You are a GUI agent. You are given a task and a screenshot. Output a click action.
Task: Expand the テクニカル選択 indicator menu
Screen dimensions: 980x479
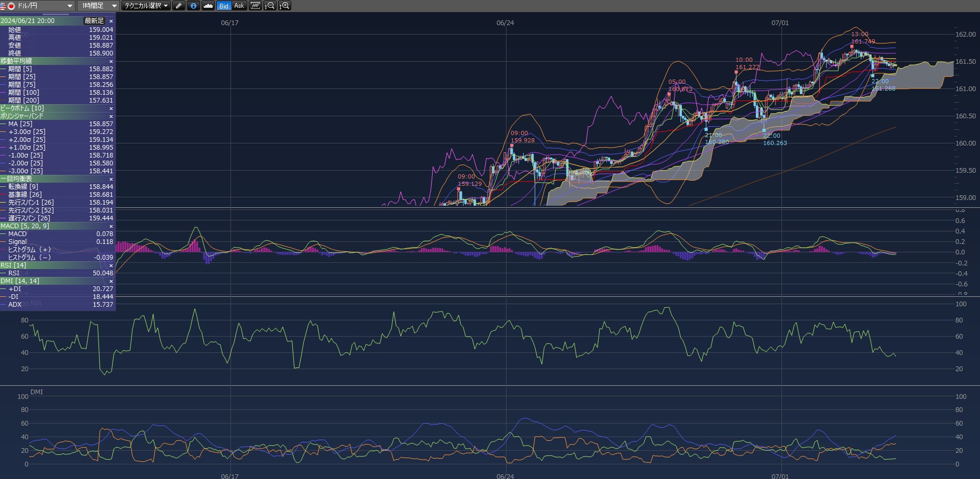coord(146,6)
